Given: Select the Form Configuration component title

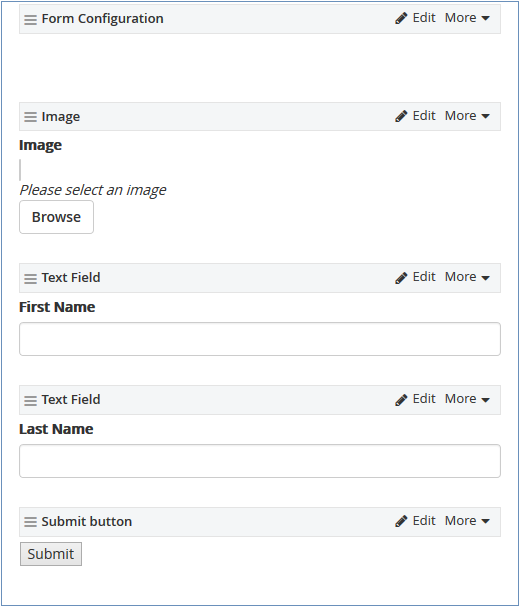Looking at the screenshot, I should click(x=103, y=19).
